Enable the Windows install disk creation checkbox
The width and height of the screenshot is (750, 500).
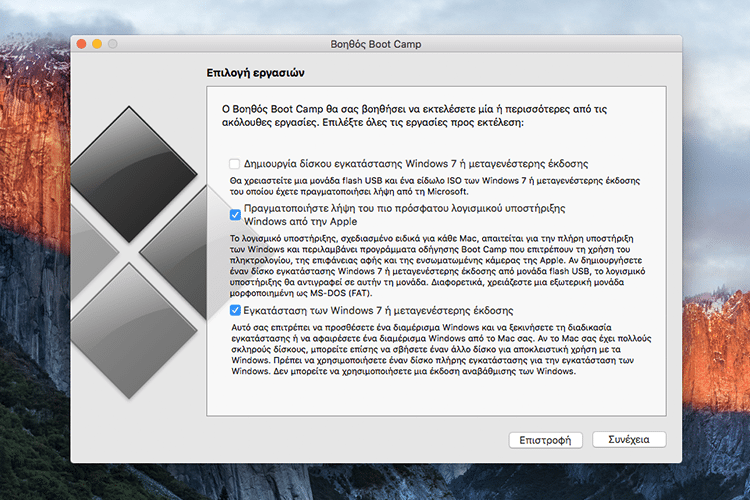click(x=234, y=163)
